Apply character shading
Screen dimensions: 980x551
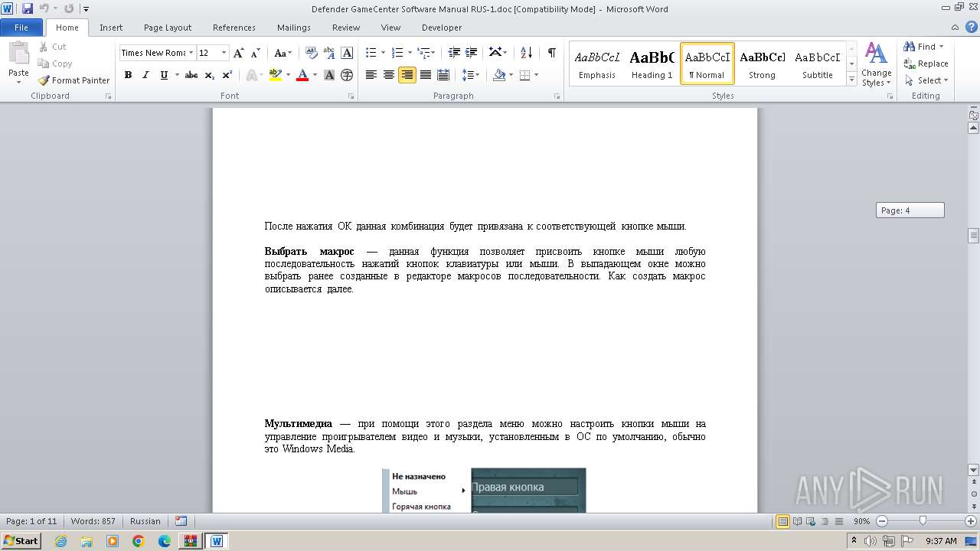coord(329,75)
